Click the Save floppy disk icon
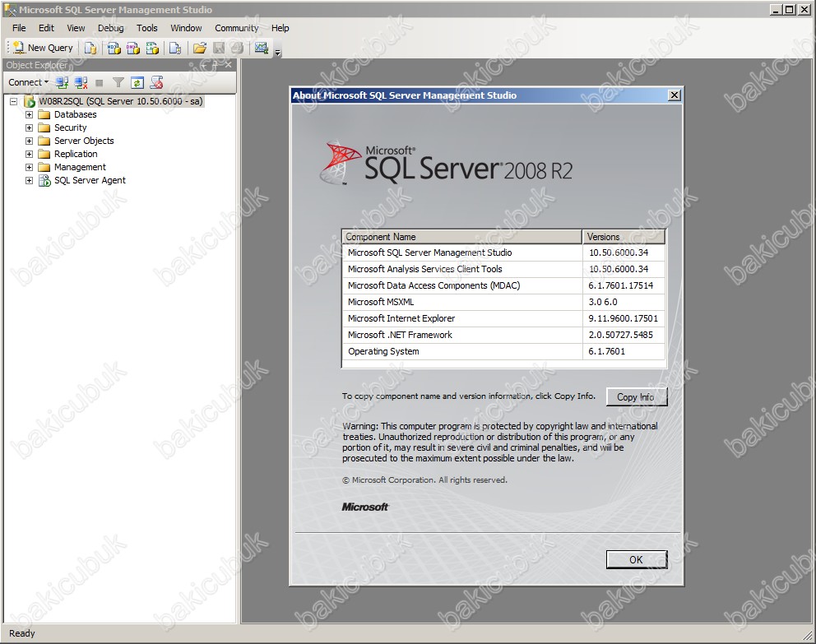Viewport: 816px width, 644px height. click(x=219, y=48)
